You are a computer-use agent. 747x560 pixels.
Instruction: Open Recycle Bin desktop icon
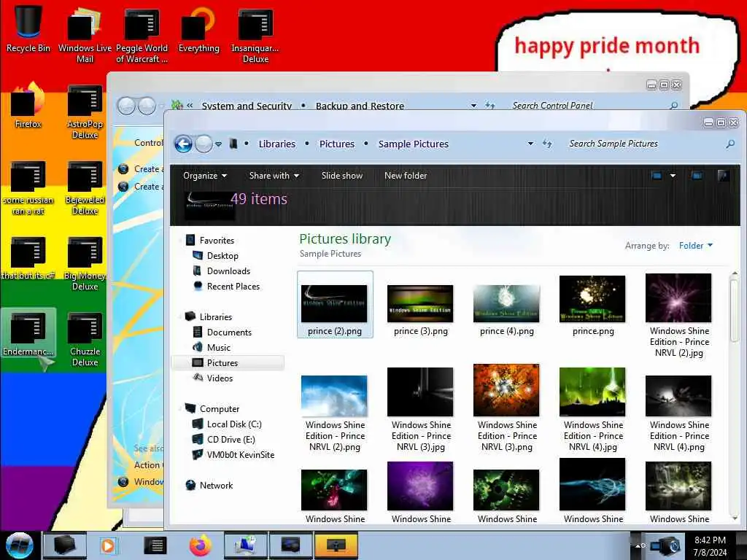(28, 29)
